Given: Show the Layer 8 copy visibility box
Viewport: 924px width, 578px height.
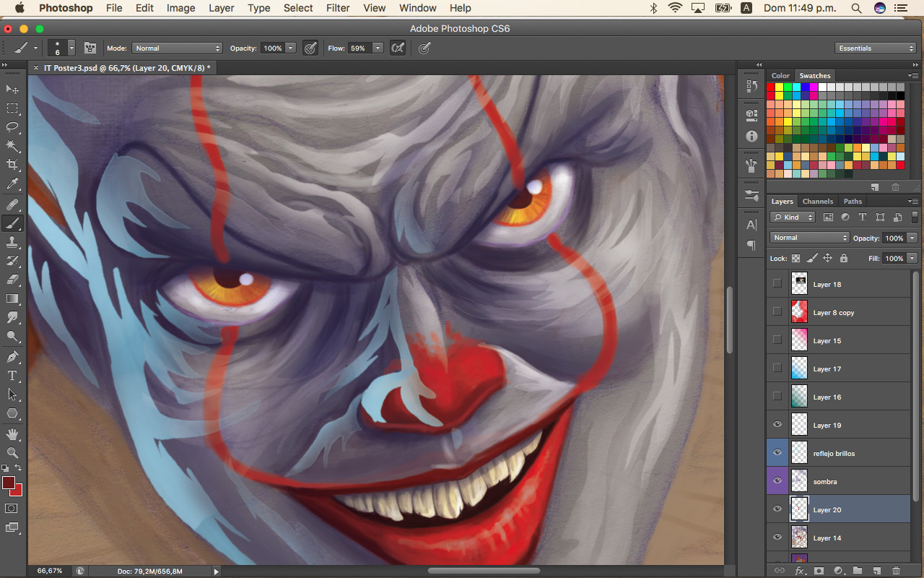Looking at the screenshot, I should [777, 312].
